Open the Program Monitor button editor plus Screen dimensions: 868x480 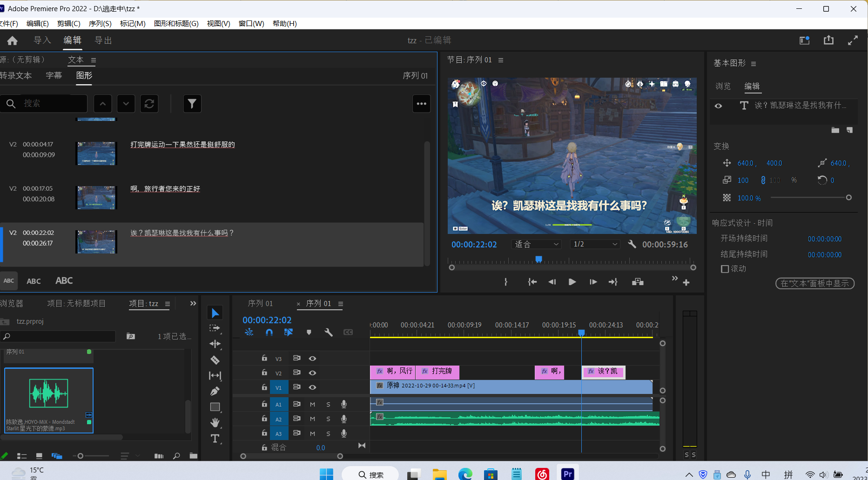click(x=686, y=282)
